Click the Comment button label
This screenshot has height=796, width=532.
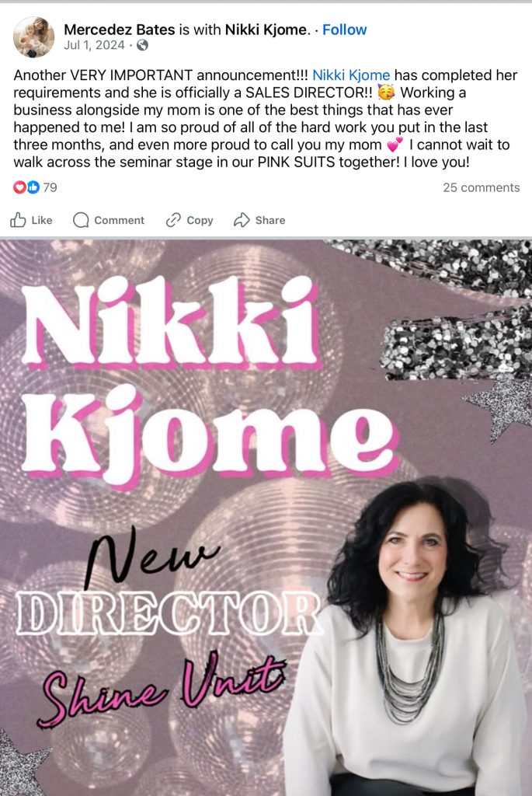pyautogui.click(x=119, y=220)
